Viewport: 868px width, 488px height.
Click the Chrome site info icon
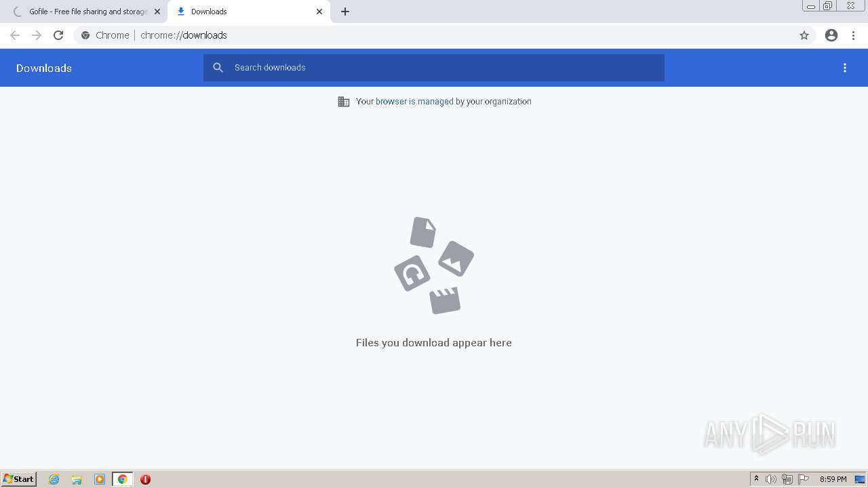pyautogui.click(x=85, y=35)
